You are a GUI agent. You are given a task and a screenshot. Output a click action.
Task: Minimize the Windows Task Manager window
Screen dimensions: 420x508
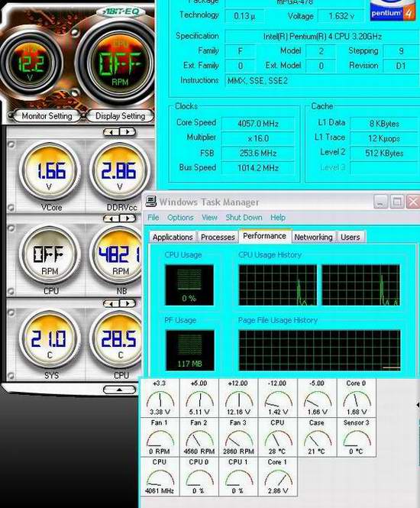[380, 202]
